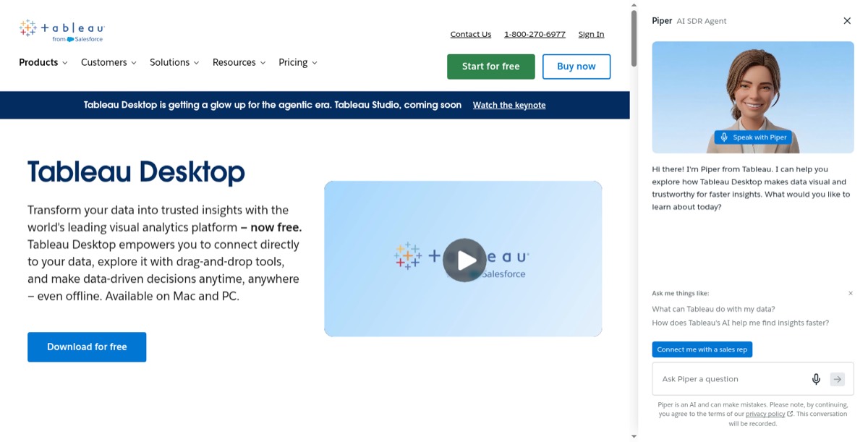The height and width of the screenshot is (442, 868).
Task: Close the Piper chat panel
Action: click(x=847, y=21)
